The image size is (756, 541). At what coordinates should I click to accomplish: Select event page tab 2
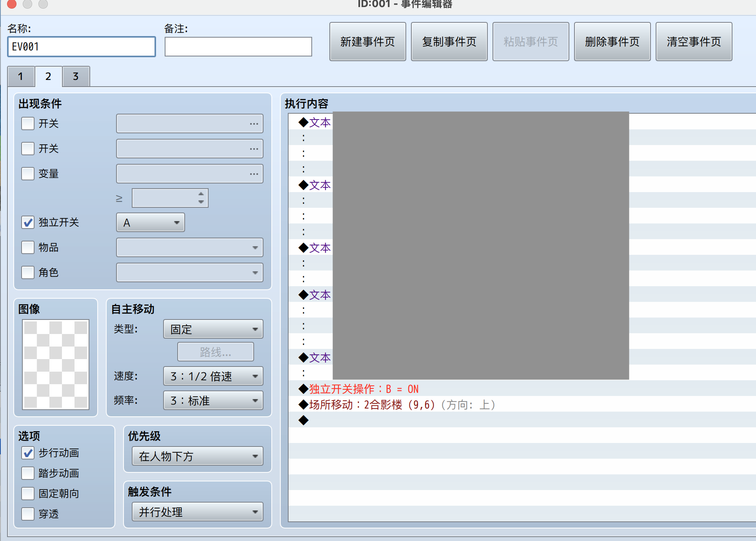(x=48, y=76)
